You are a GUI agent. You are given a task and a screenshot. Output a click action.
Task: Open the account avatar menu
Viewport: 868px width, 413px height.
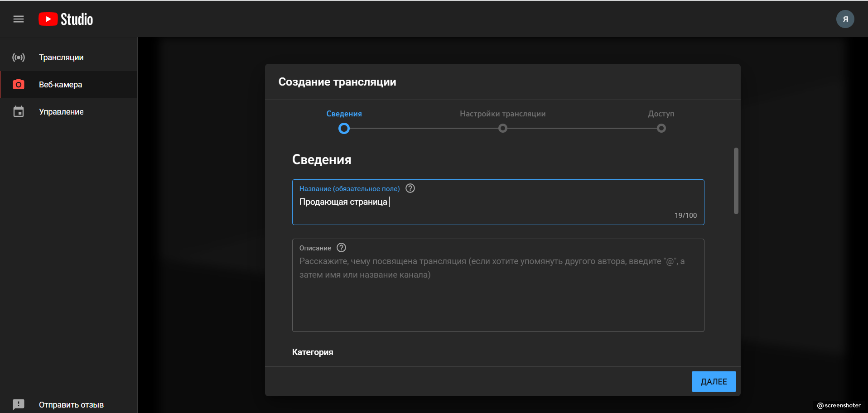pos(845,19)
